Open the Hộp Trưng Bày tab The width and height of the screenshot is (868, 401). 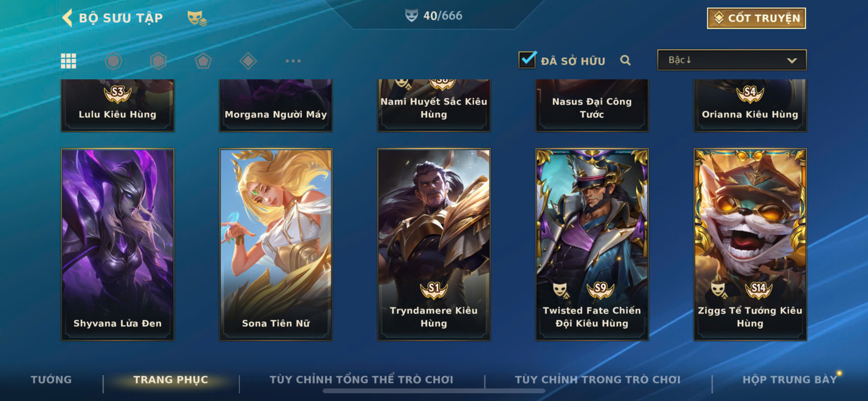(790, 379)
